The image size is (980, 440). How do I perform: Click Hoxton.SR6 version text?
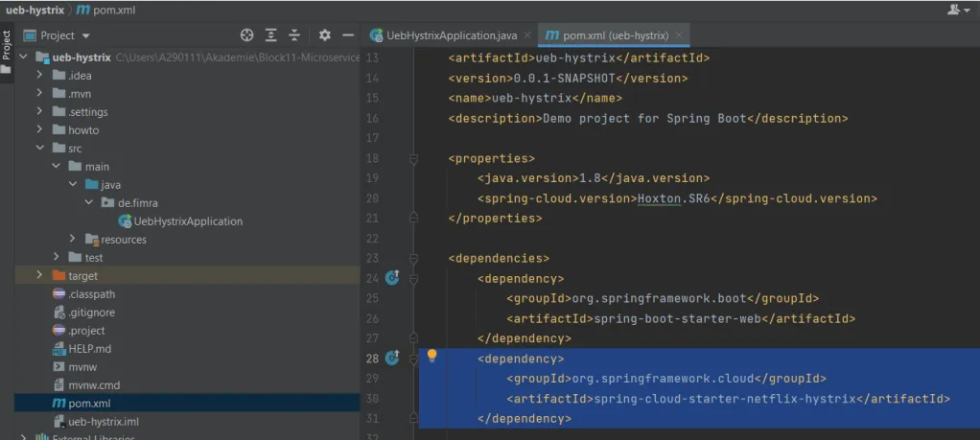pyautogui.click(x=673, y=198)
